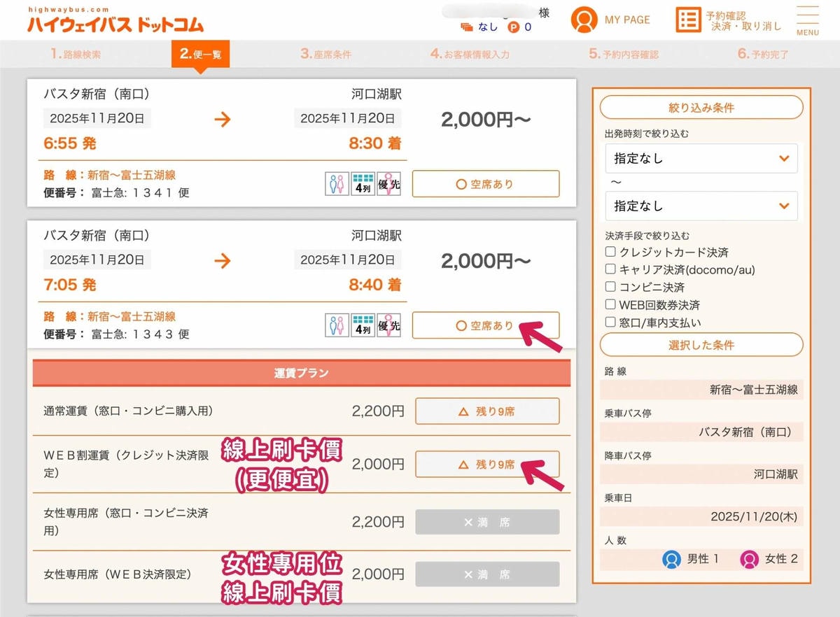
Task: Check the コンビニ決済 filter
Action: pos(610,287)
